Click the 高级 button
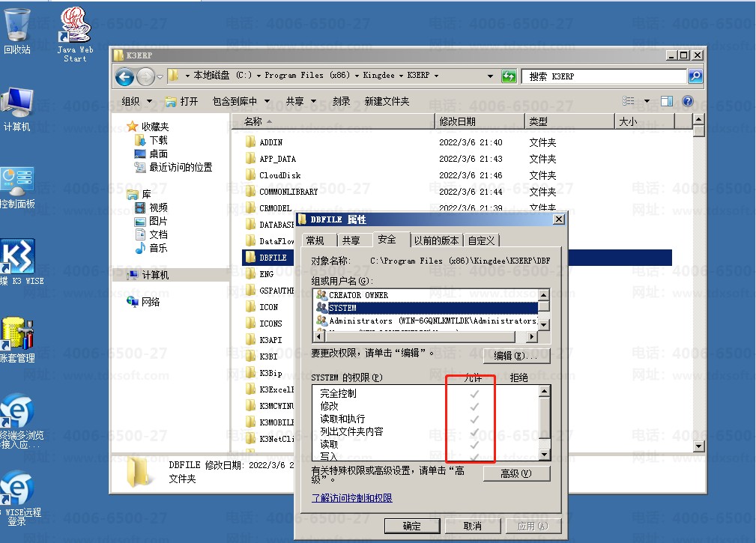 516,473
